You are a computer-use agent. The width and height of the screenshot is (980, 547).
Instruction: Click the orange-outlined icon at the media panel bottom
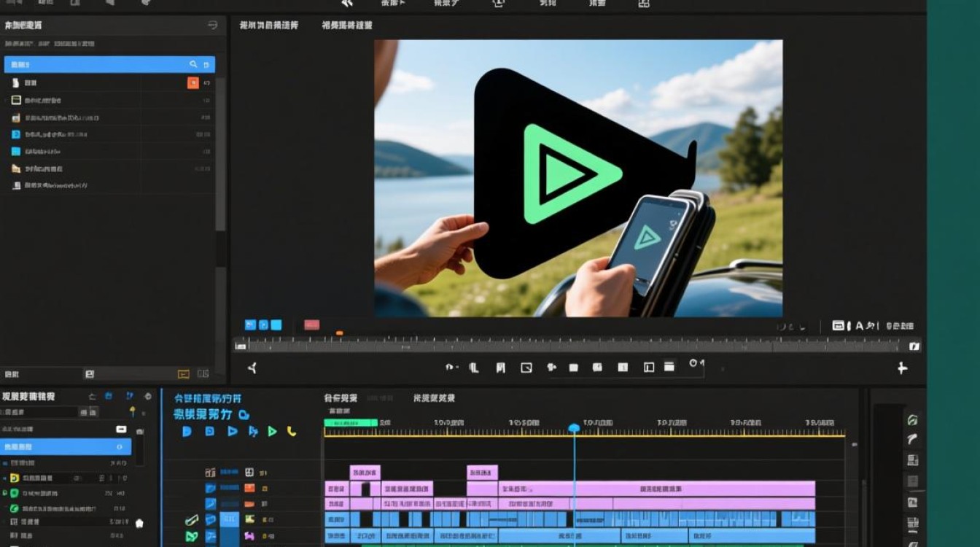184,374
